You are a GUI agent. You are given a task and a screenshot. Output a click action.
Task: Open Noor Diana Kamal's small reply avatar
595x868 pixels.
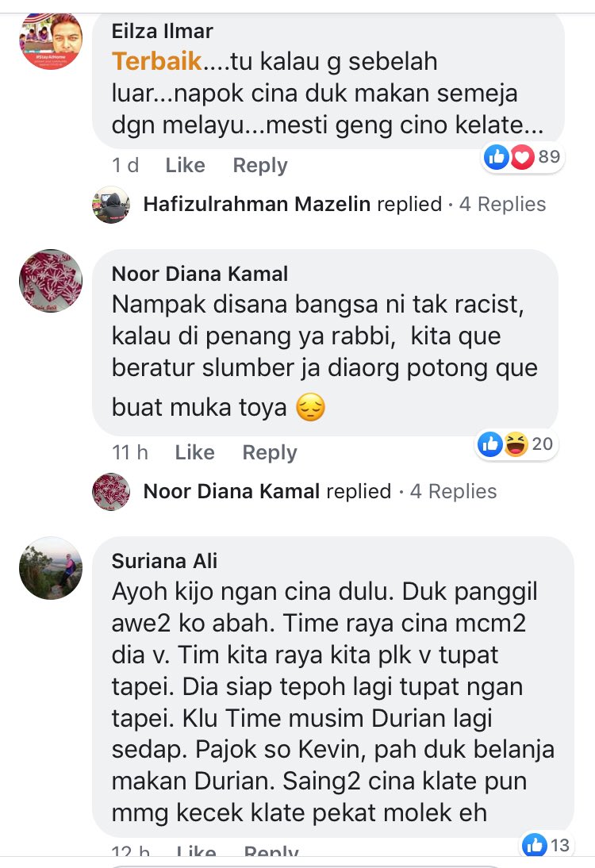[111, 492]
